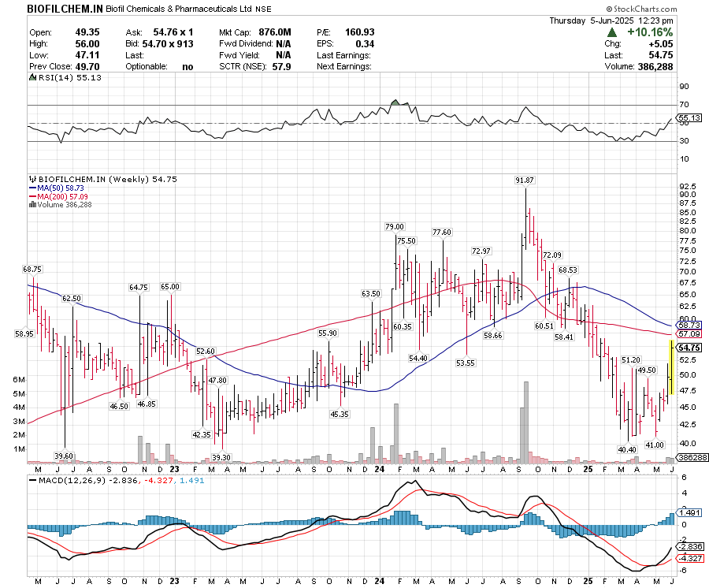Click the RSI(14) 55.13 panel label
This screenshot has width=709, height=588.
(70, 77)
